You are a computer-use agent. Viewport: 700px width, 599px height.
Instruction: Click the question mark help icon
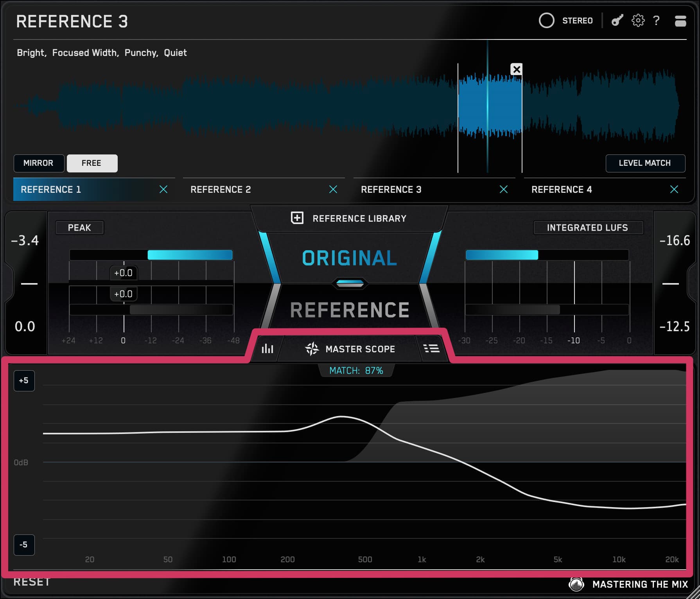(656, 20)
